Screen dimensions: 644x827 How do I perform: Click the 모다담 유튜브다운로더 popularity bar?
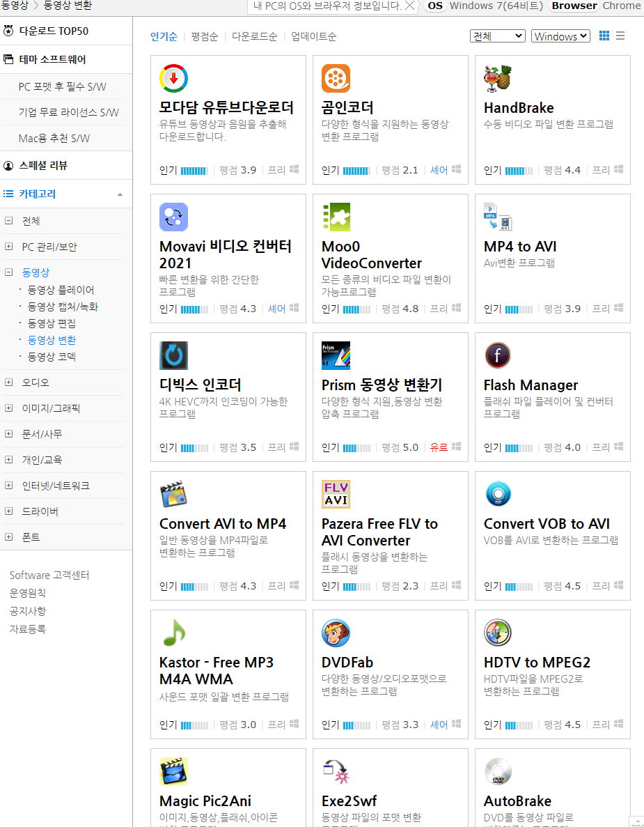pyautogui.click(x=194, y=171)
